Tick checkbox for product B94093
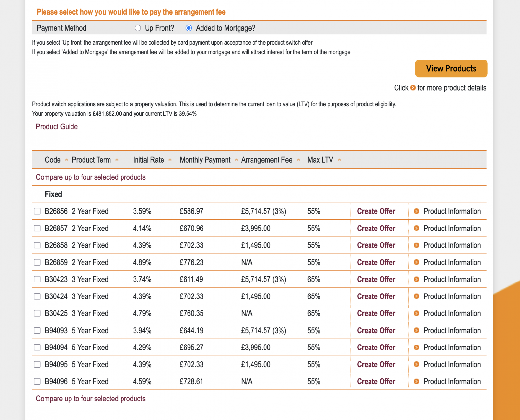 [37, 331]
